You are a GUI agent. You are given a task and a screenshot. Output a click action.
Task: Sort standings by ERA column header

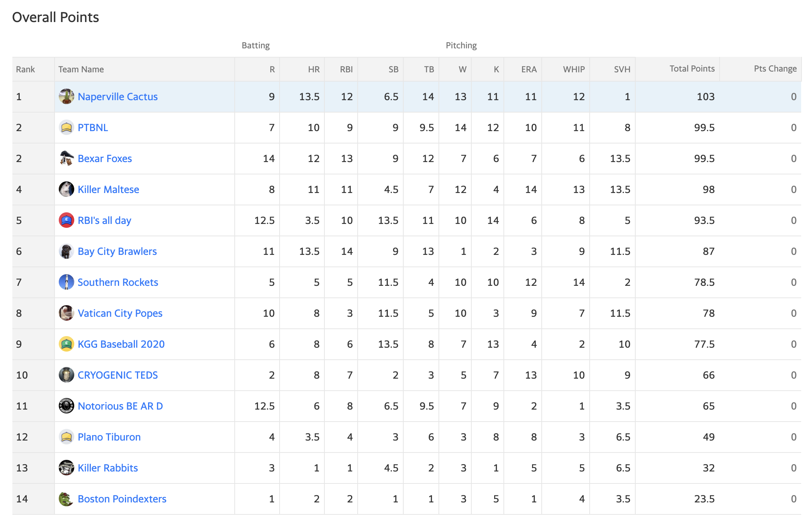click(529, 69)
